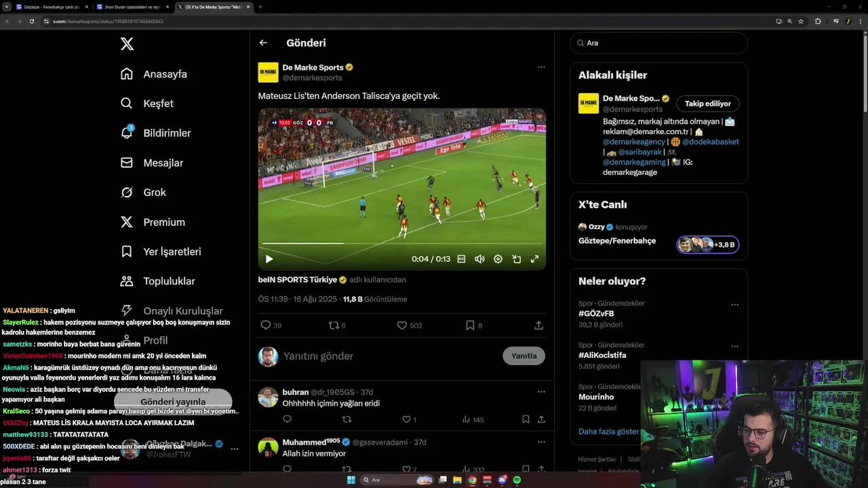868x488 pixels.
Task: Open @saribayrak mention link
Action: coord(639,152)
